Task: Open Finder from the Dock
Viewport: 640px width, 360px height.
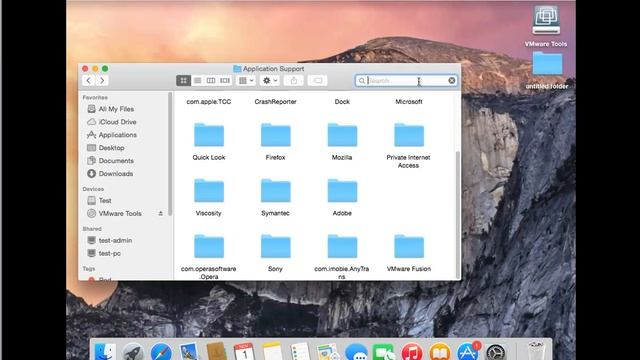Action: [x=105, y=351]
